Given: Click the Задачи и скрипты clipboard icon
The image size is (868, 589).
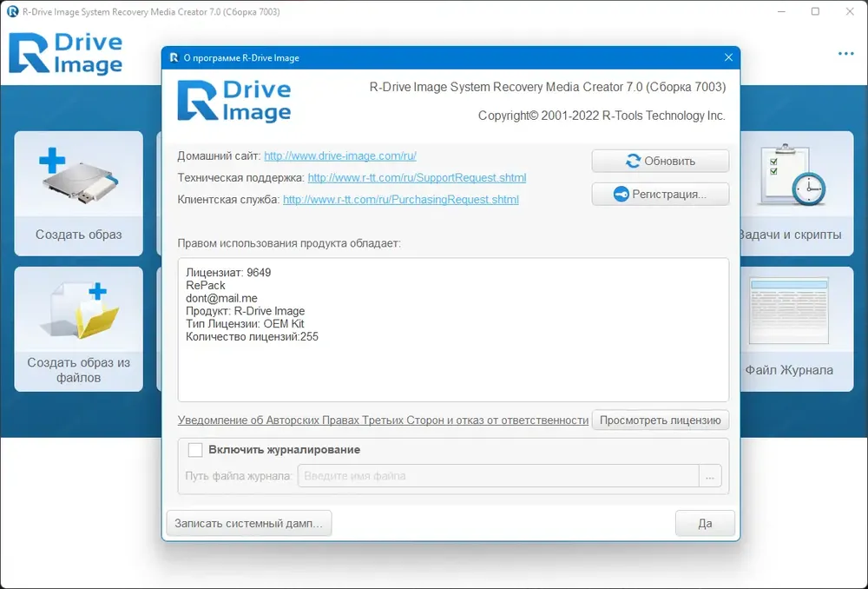Looking at the screenshot, I should (x=792, y=175).
